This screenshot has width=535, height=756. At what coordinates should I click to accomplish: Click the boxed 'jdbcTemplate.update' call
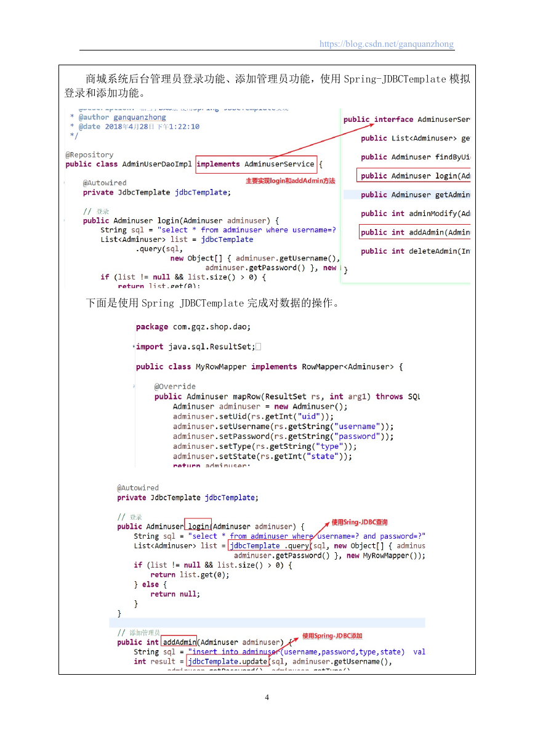(x=228, y=662)
